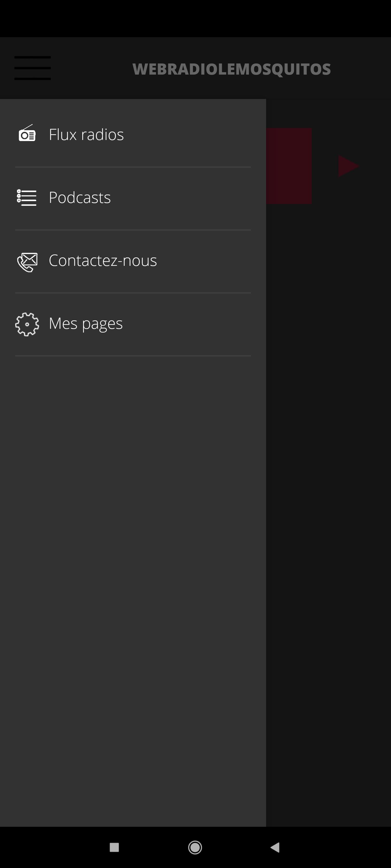Screen dimensions: 391x868
Task: Tap the WEBRADIOLEMOSQUITOS header title
Action: coord(231,69)
